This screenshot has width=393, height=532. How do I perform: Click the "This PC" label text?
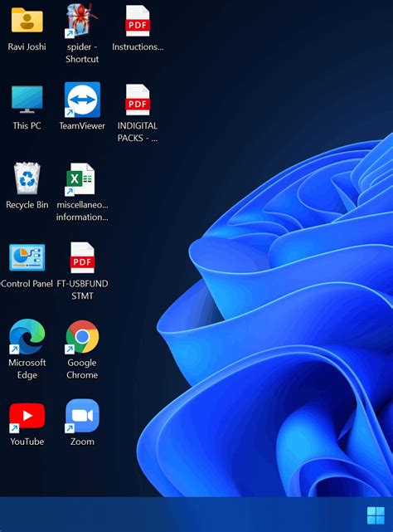tap(27, 125)
